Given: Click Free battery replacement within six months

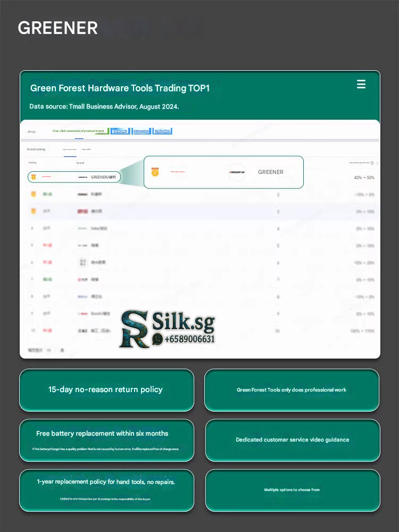Looking at the screenshot, I should tap(106, 440).
